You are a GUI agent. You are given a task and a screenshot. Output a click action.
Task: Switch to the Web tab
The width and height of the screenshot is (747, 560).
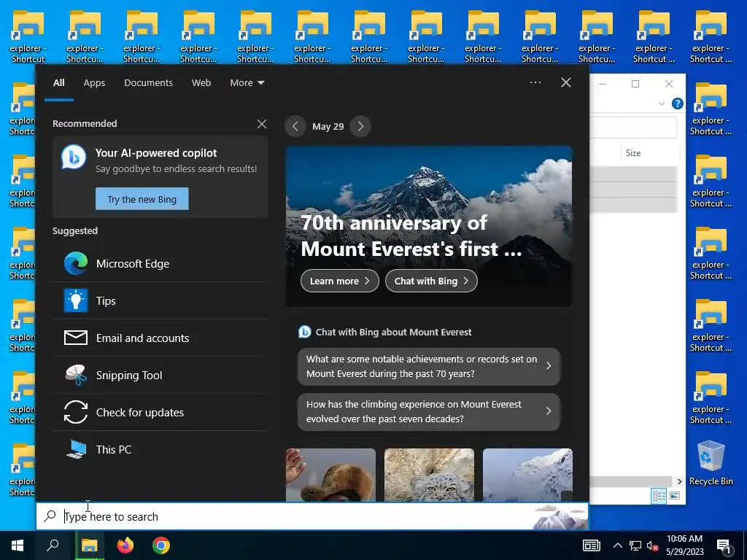(x=201, y=82)
